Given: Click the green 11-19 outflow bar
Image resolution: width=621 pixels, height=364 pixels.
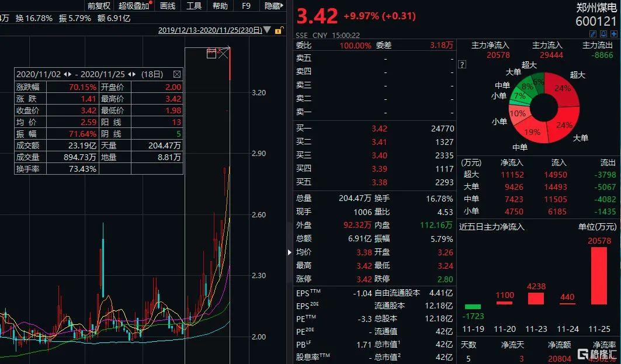Looking at the screenshot, I should pos(473,307).
